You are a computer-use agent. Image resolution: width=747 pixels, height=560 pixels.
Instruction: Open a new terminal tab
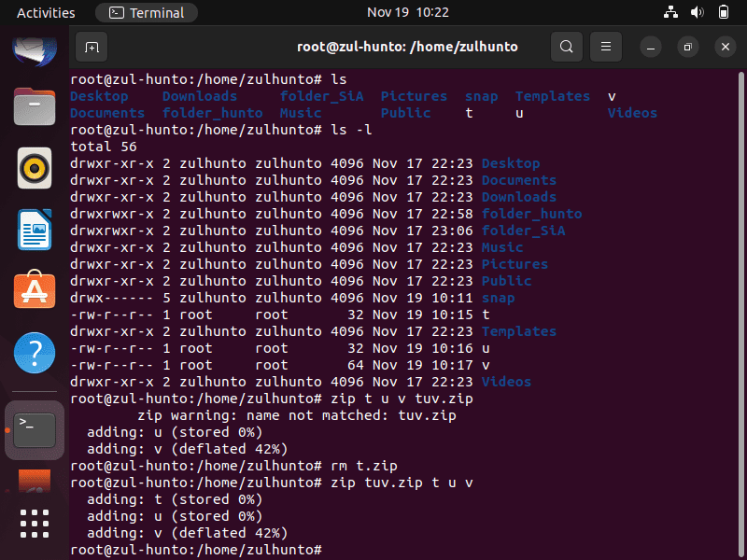(92, 47)
